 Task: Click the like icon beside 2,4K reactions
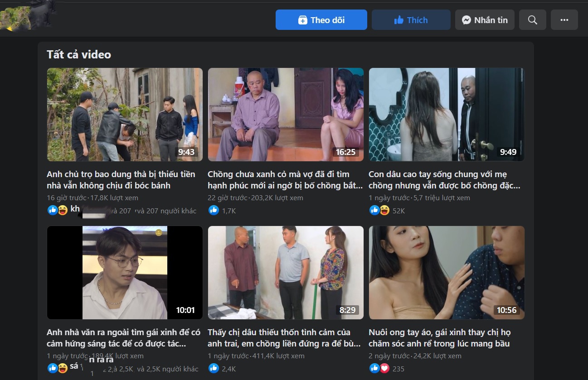coord(214,369)
